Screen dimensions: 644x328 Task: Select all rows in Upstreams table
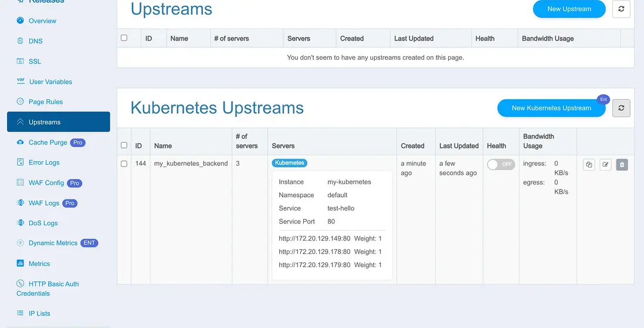point(124,38)
